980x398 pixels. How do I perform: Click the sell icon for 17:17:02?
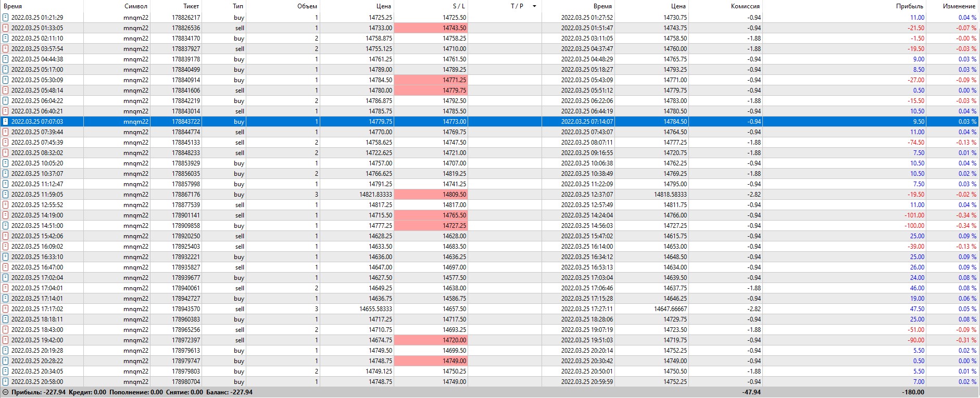coord(6,309)
